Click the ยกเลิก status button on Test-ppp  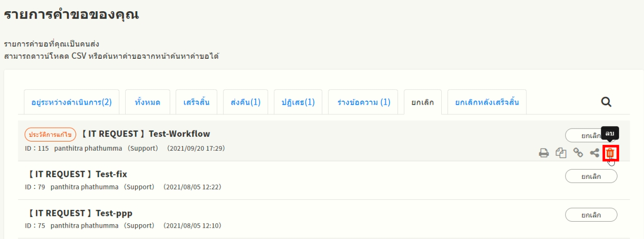(x=591, y=215)
